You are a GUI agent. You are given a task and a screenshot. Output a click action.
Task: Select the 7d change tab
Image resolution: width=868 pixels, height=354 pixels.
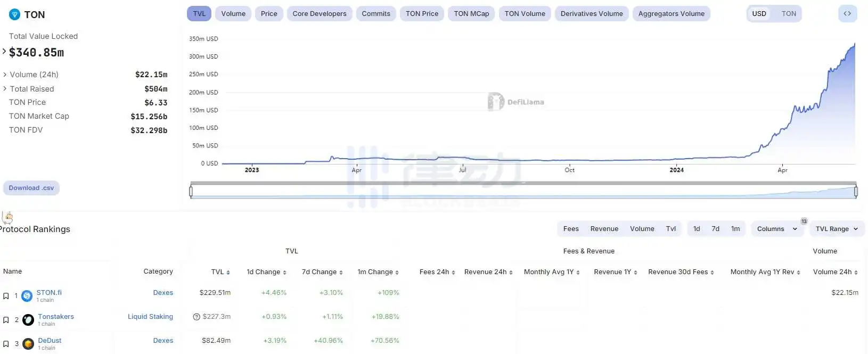pos(715,229)
